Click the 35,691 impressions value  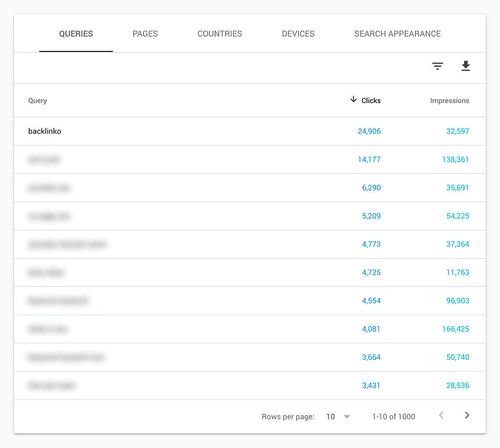coord(457,188)
